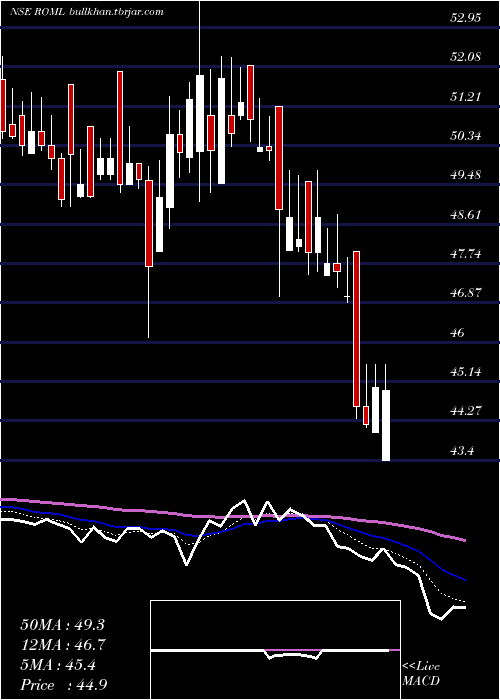The image size is (500, 700).
Task: Click the bullkhan.tbrjar.com site label
Action: pyautogui.click(x=116, y=12)
